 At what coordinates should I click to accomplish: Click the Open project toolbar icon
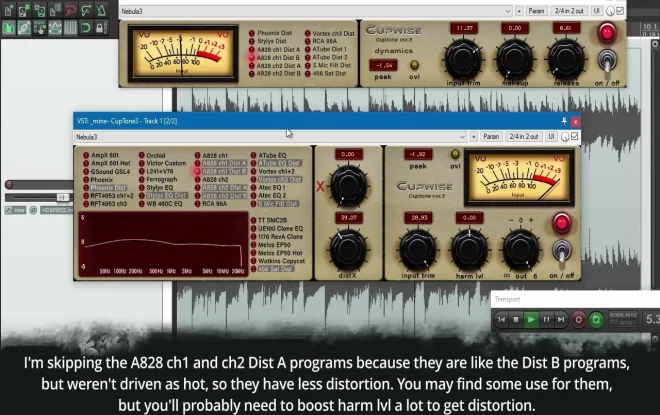click(x=24, y=11)
